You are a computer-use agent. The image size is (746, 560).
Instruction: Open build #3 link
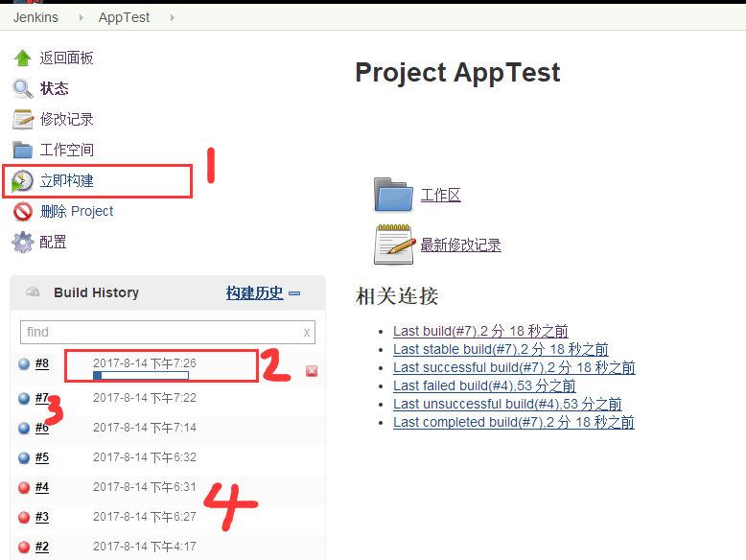coord(42,517)
